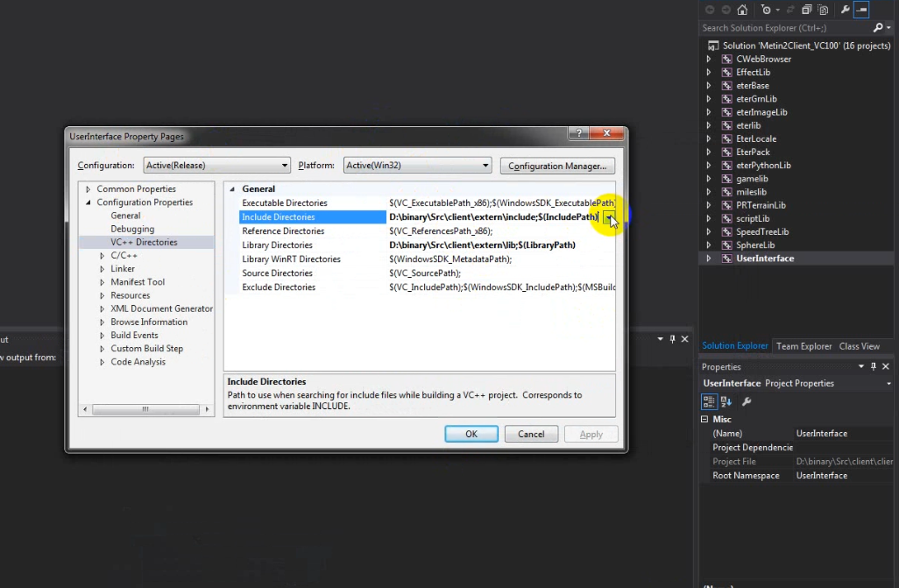Screen dimensions: 899x588
Task: Click the CWebBrowser project icon
Action: pos(727,59)
